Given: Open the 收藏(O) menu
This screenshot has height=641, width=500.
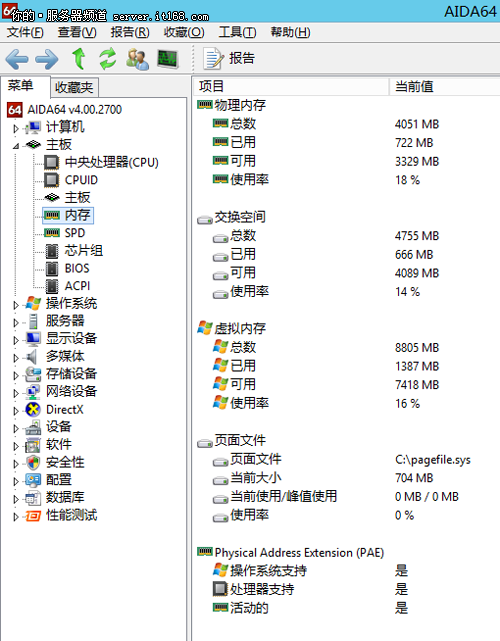Looking at the screenshot, I should 184,32.
